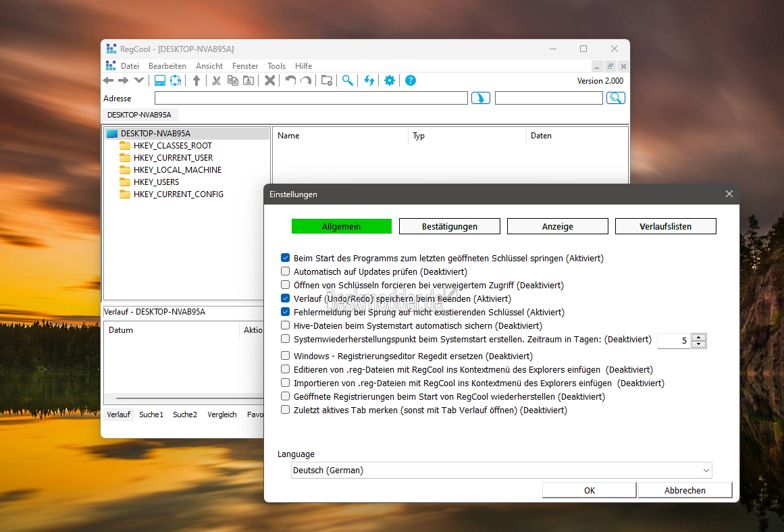Enable 'Geöffnete Registrierungen wiederherstellen' checkbox
Screen dimensions: 784x532
(285, 396)
